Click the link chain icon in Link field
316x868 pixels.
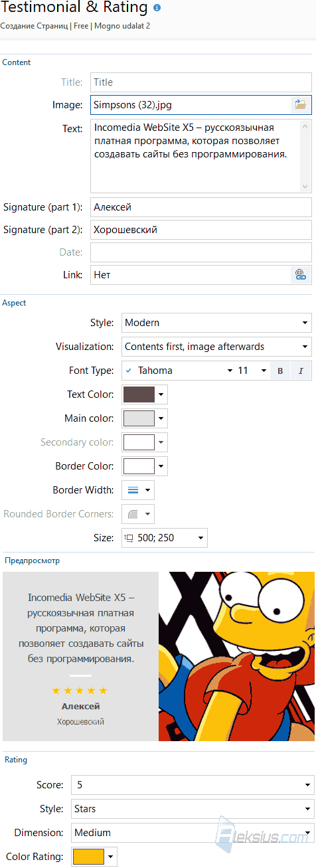tap(301, 275)
